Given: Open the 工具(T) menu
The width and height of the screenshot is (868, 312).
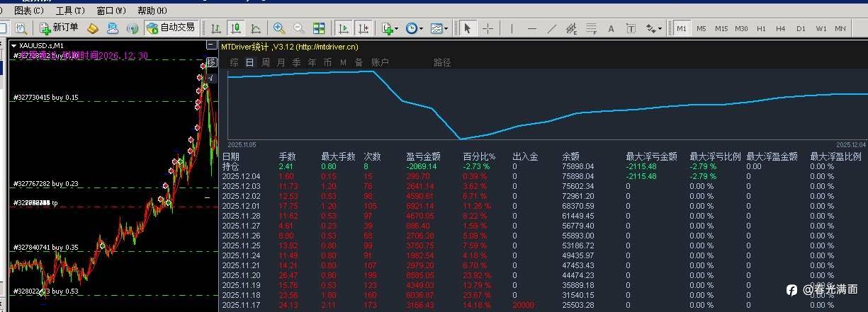Looking at the screenshot, I should coord(69,11).
